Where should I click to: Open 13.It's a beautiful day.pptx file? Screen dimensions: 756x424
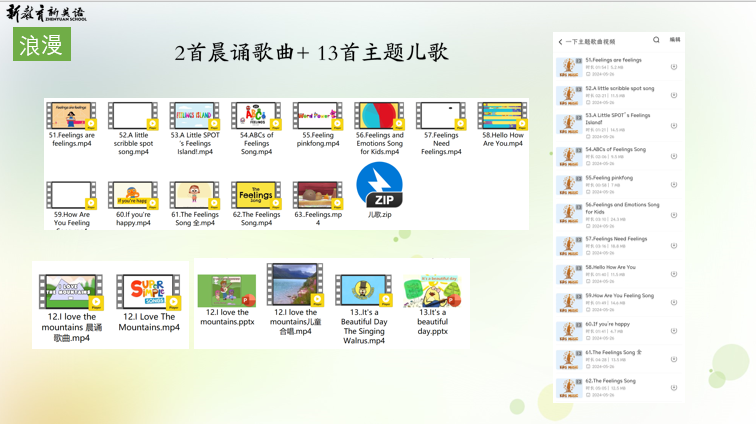(432, 291)
